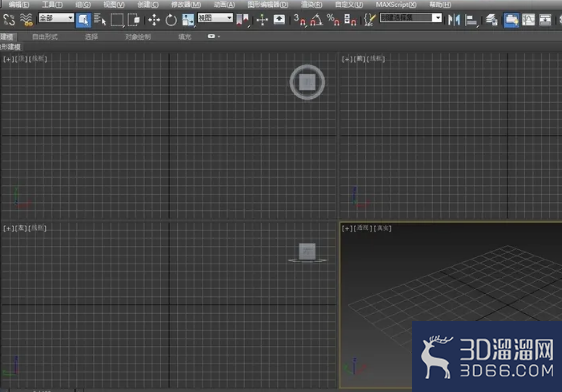Open the Select by Name dialog icon
Viewport: 562px width, 392px height.
tap(100, 19)
